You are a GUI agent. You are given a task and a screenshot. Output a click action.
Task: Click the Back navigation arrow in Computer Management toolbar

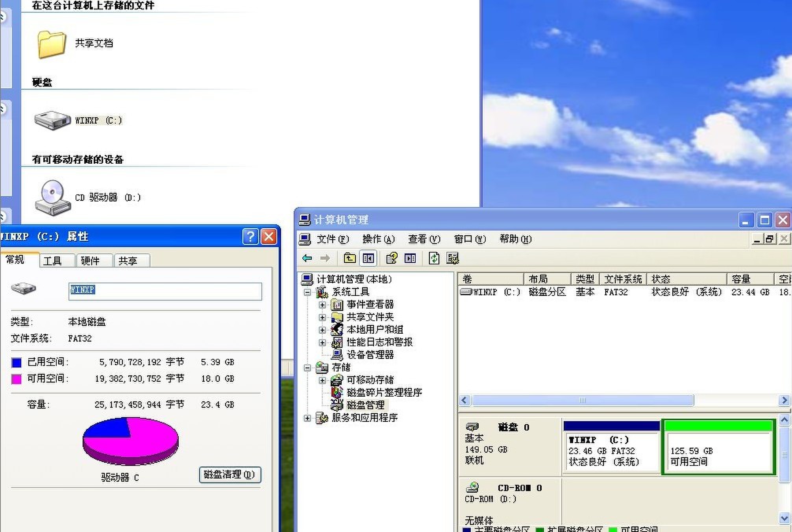pos(307,259)
